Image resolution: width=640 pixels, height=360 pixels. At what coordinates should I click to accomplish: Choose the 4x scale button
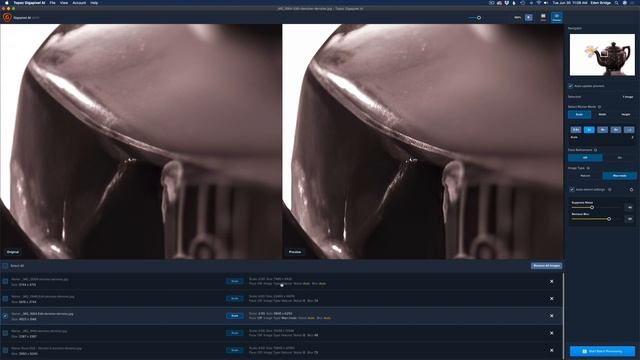602,130
